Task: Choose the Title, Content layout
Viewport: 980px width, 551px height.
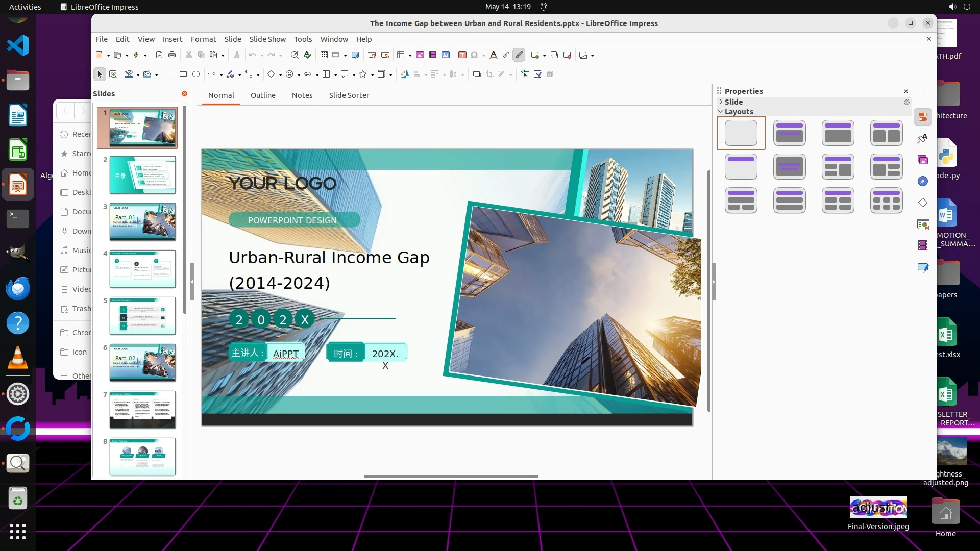Action: (838, 133)
